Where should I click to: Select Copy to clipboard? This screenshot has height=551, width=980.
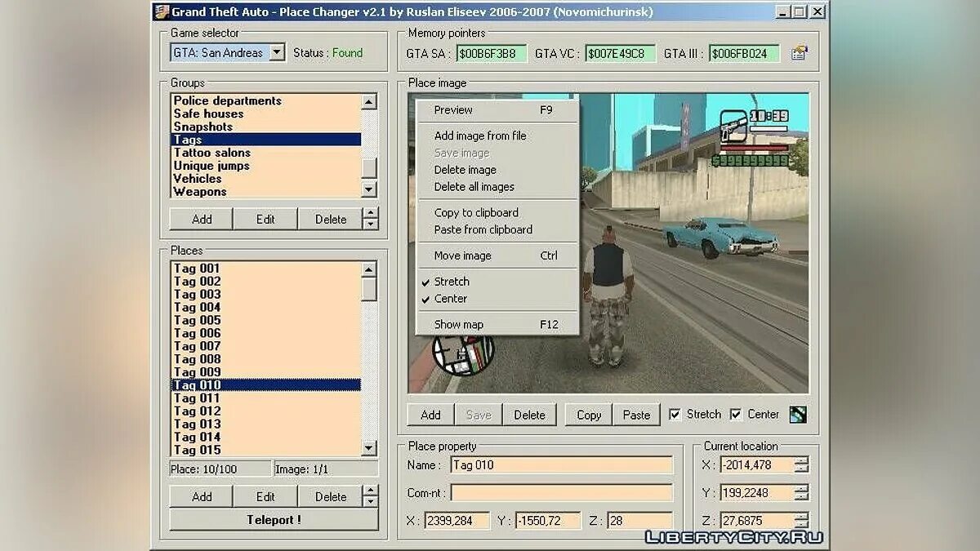point(497,213)
